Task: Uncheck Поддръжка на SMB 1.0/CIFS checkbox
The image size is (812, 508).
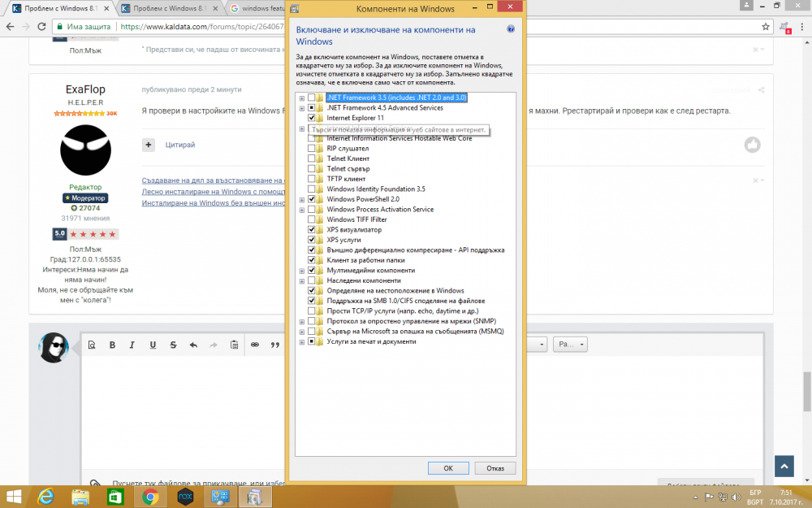Action: [311, 301]
